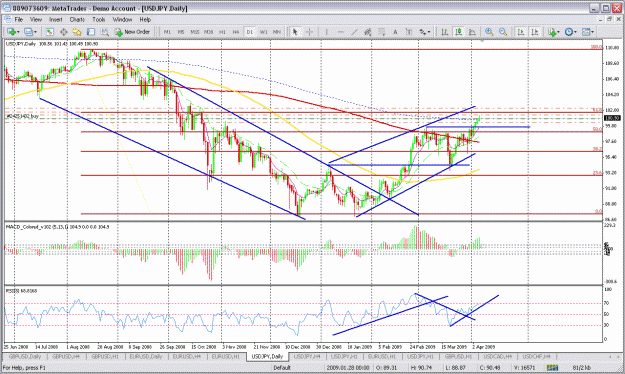Click the MACD_Colored indicator label

coord(57,227)
